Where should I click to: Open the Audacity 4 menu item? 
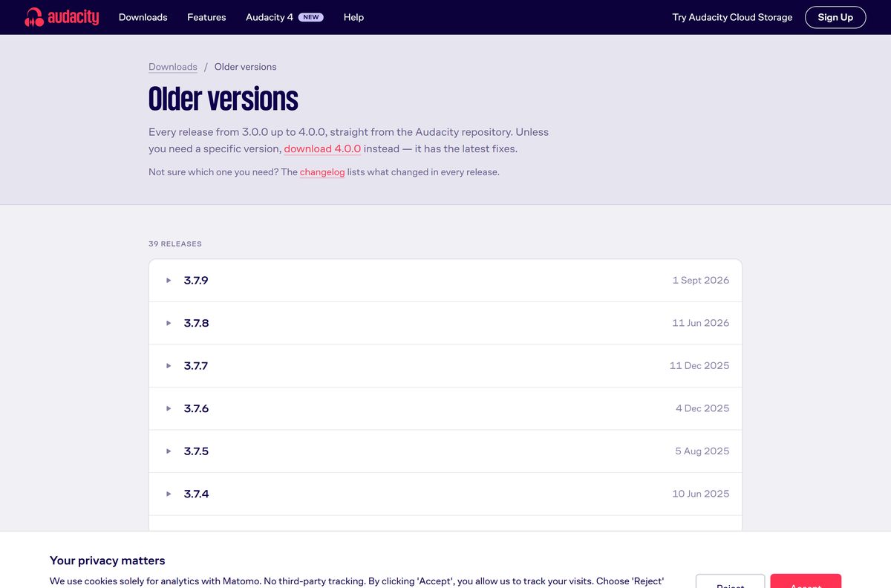pos(270,17)
